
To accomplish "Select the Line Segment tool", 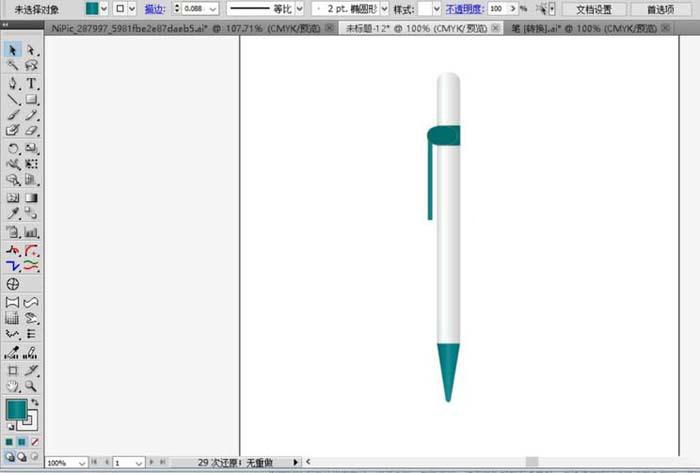I will [x=12, y=99].
